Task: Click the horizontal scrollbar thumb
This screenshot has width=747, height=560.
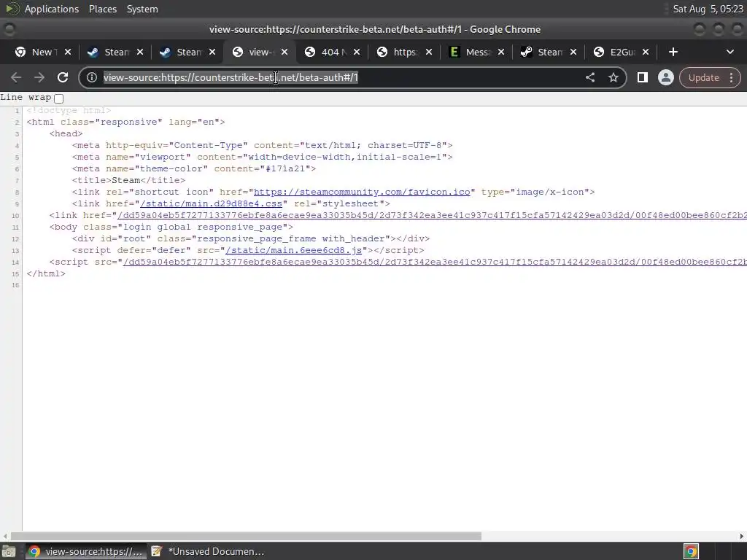Action: pos(246,536)
